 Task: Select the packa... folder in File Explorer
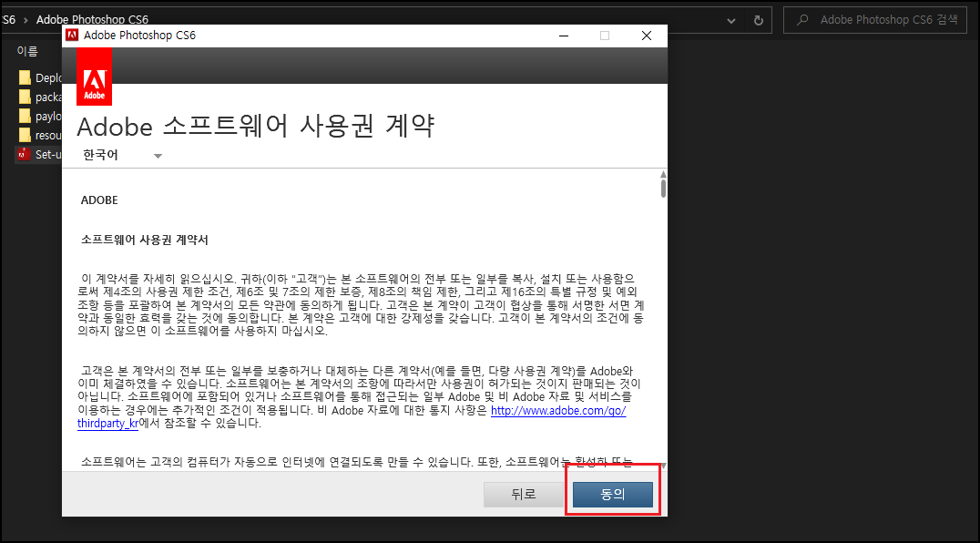(x=40, y=97)
